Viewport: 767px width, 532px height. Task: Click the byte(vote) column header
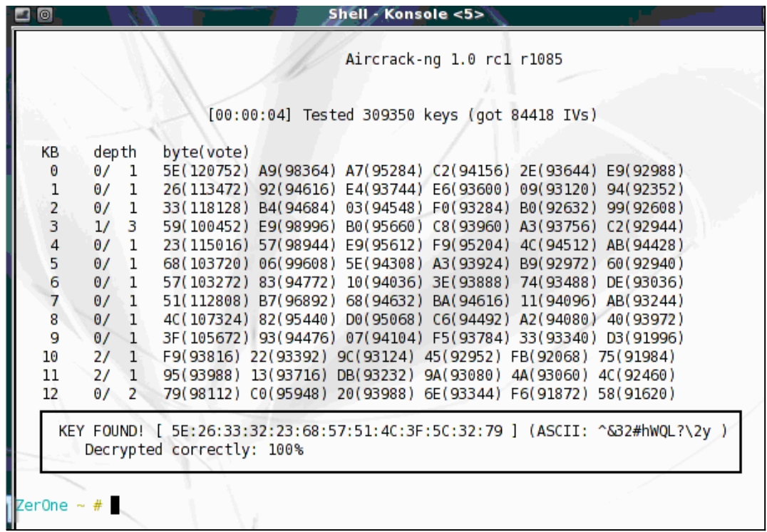click(x=206, y=152)
